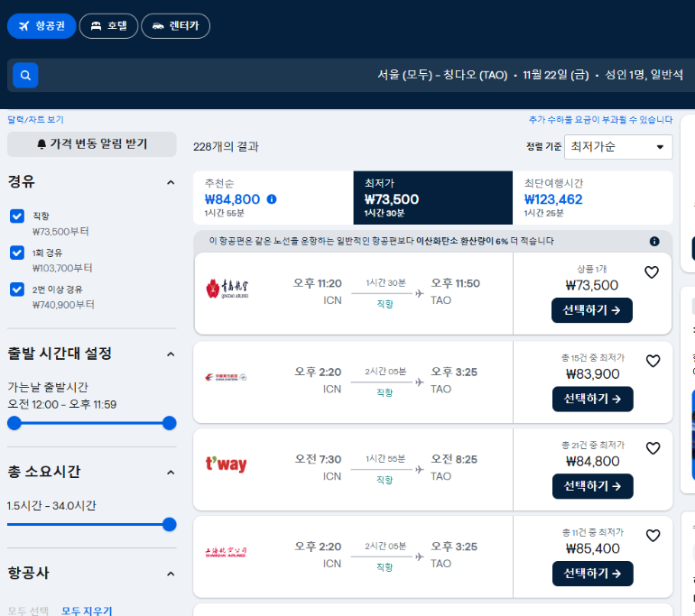Collapse 출발 시간대 설정 section
This screenshot has width=695, height=616.
tap(171, 354)
